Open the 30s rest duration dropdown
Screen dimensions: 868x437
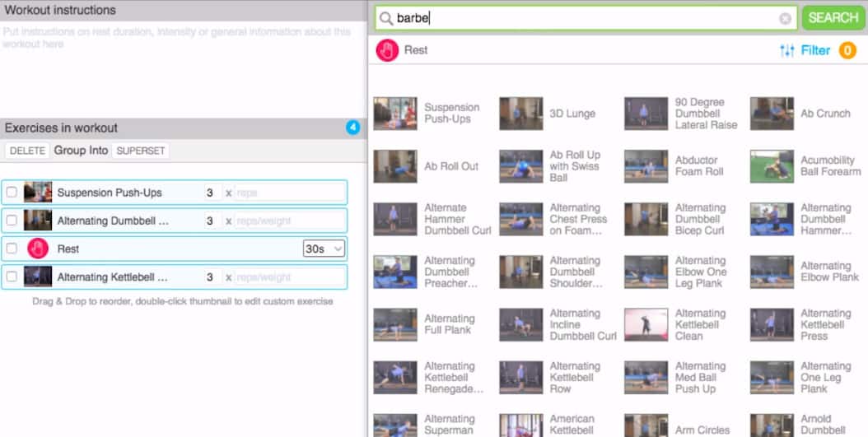324,249
